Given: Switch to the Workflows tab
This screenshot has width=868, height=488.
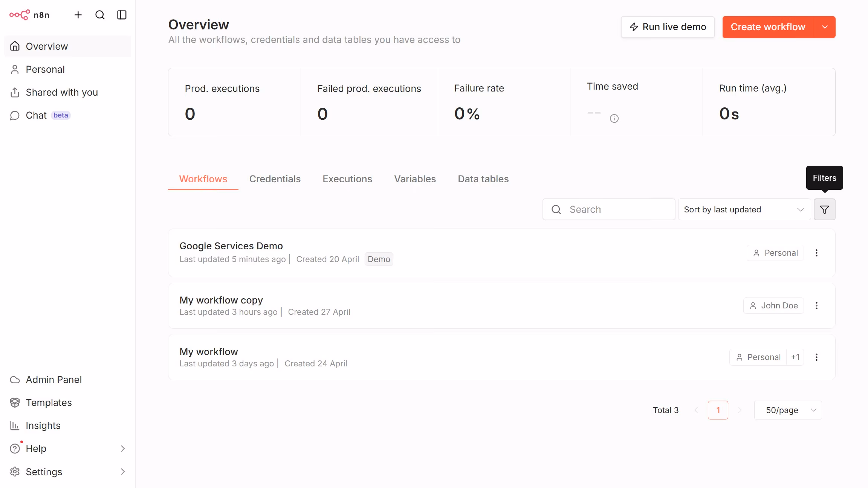Looking at the screenshot, I should click(203, 179).
